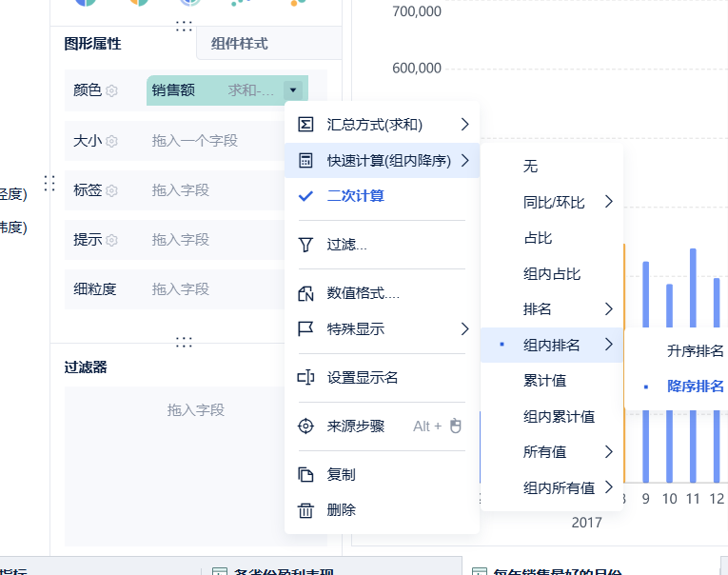Select 占比 quick calculation

(x=552, y=238)
